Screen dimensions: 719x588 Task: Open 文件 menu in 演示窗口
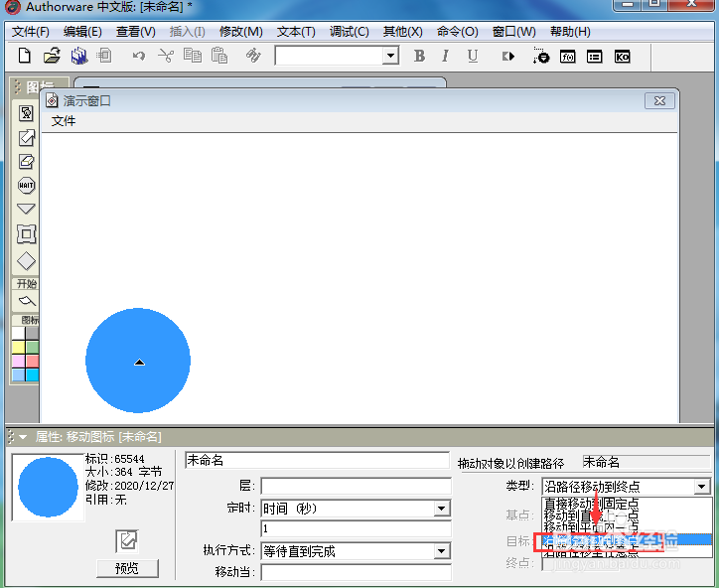[x=64, y=121]
